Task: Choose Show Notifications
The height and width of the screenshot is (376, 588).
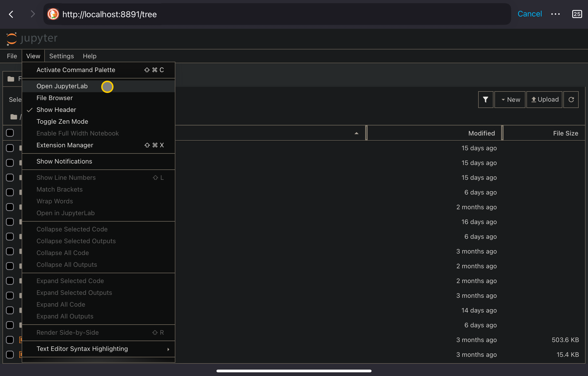Action: [x=98, y=162]
